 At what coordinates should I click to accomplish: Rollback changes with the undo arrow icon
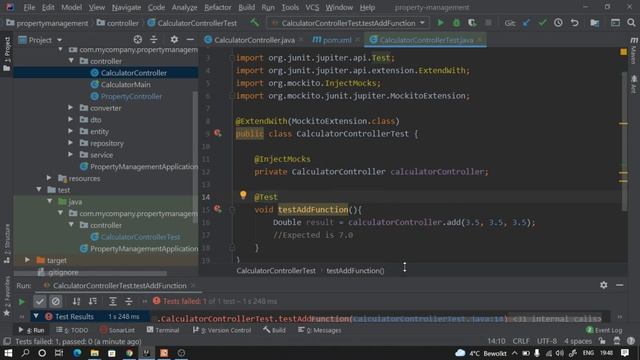click(574, 23)
